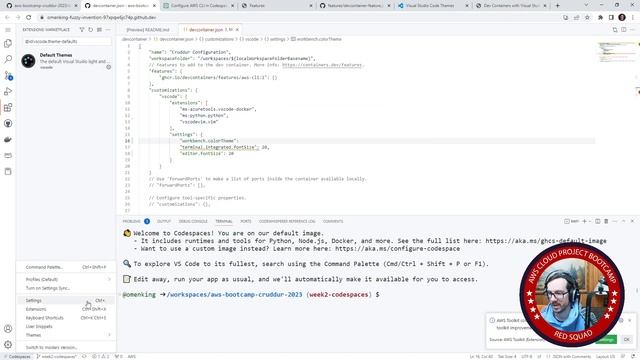Click the filter extensions icon
The width and height of the screenshot is (640, 360).
[82, 30]
